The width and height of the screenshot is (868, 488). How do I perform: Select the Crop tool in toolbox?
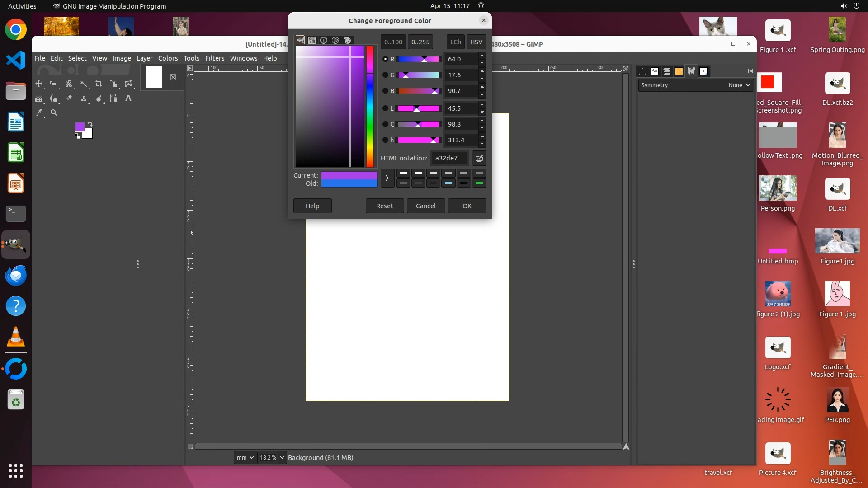tap(98, 84)
